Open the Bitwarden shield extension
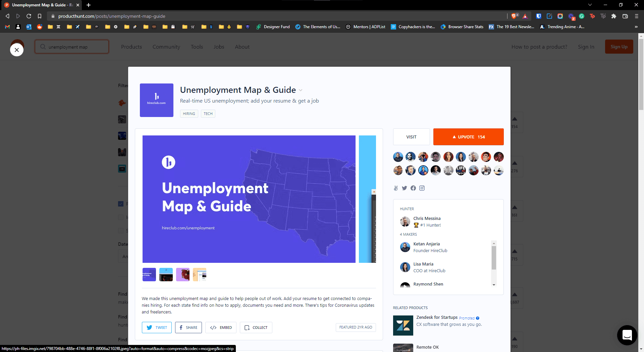 [539, 16]
